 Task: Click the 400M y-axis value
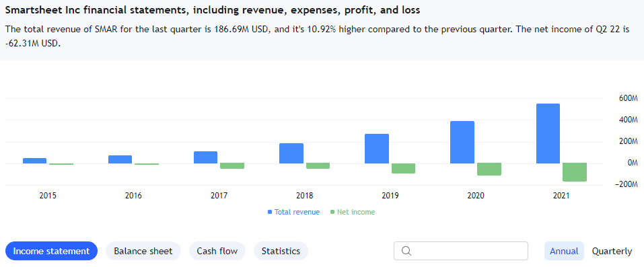[629, 120]
